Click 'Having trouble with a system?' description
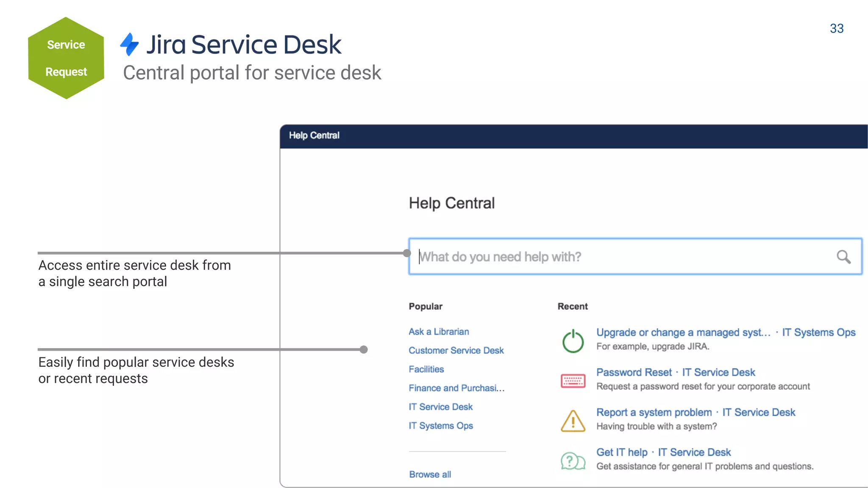 coord(657,426)
